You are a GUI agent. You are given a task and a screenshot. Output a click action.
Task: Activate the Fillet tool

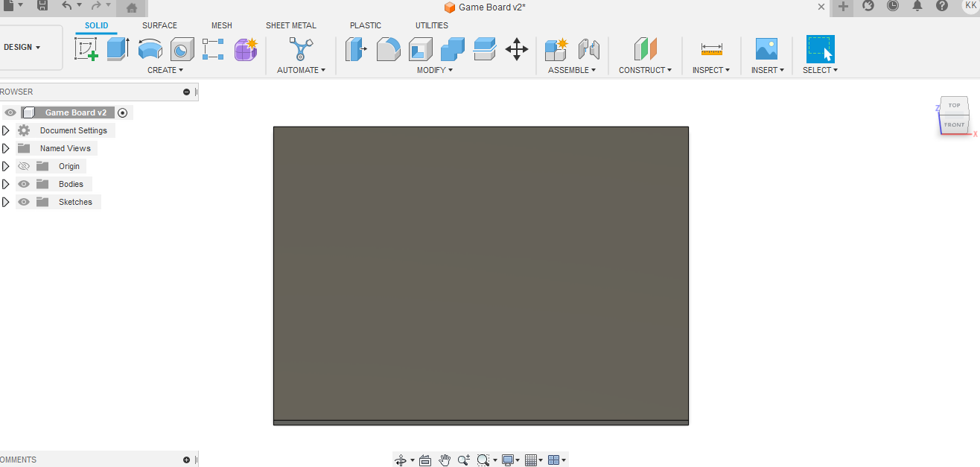(x=388, y=49)
